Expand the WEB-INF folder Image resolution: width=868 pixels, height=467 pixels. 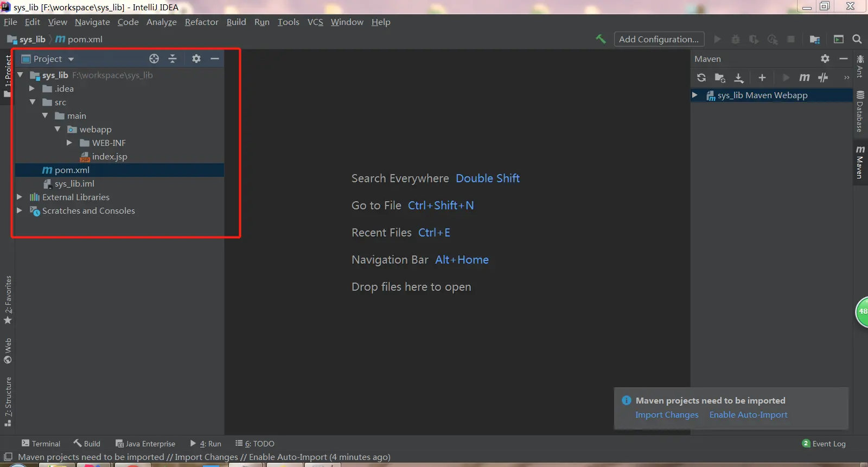pos(69,143)
